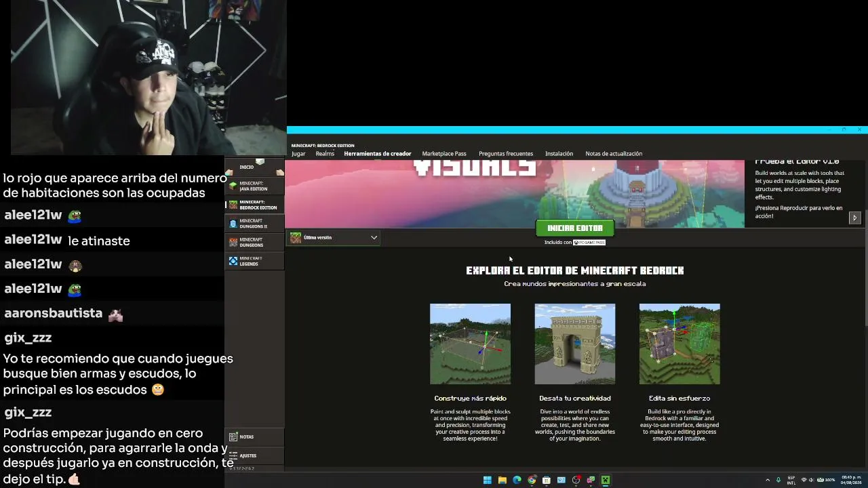The width and height of the screenshot is (868, 488).
Task: Show hidden system tray icons
Action: (x=768, y=480)
